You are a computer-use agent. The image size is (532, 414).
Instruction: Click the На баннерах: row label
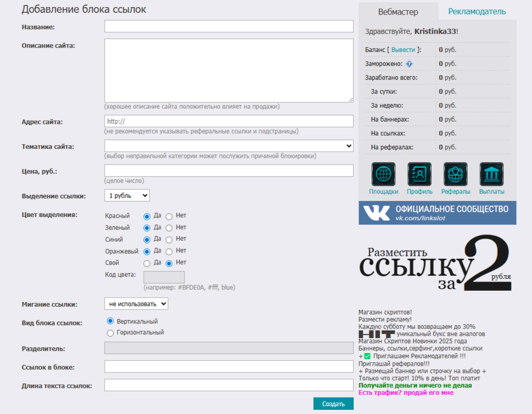tap(390, 120)
